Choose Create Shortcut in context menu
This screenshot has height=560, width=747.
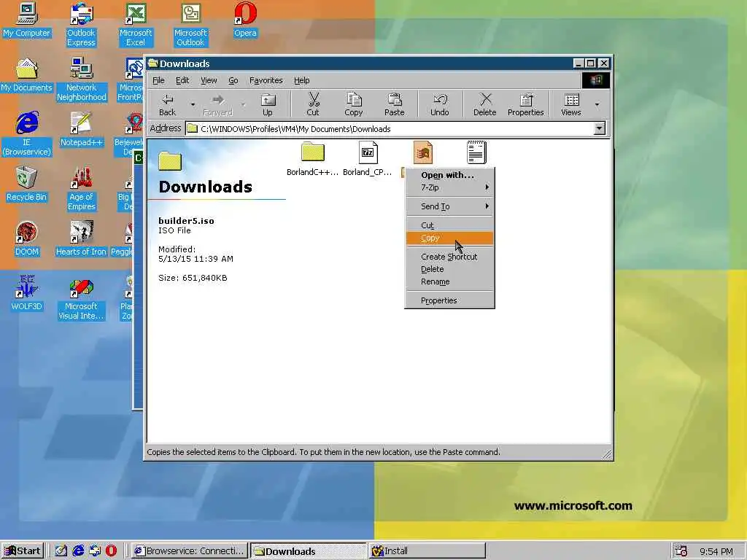pos(449,257)
